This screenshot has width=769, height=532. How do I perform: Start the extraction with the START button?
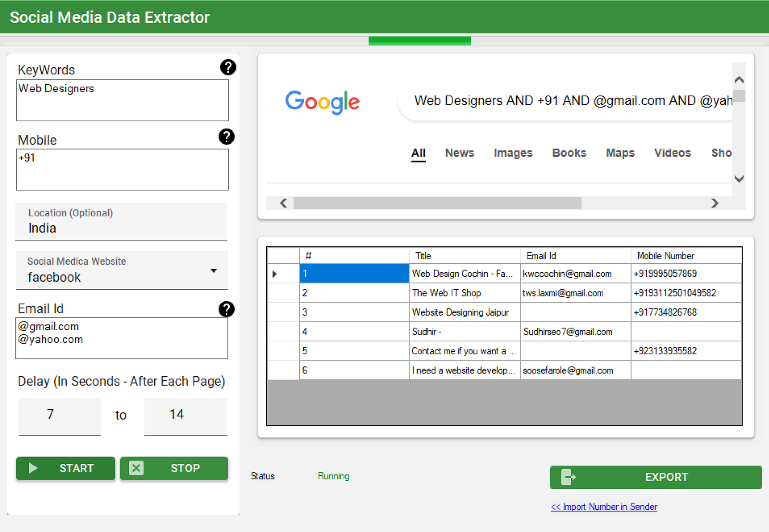click(x=66, y=468)
